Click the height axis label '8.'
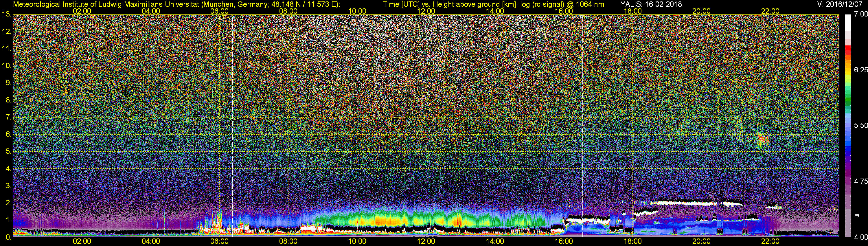This screenshot has width=868, height=246. (x=8, y=100)
